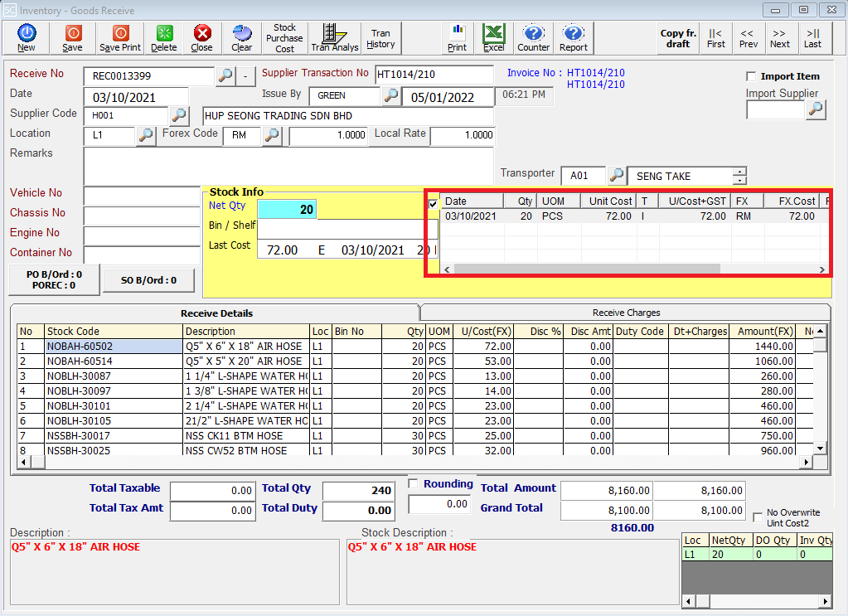Viewport: 848px width, 616px height.
Task: Open Issue By lookup magnifier
Action: tap(390, 95)
